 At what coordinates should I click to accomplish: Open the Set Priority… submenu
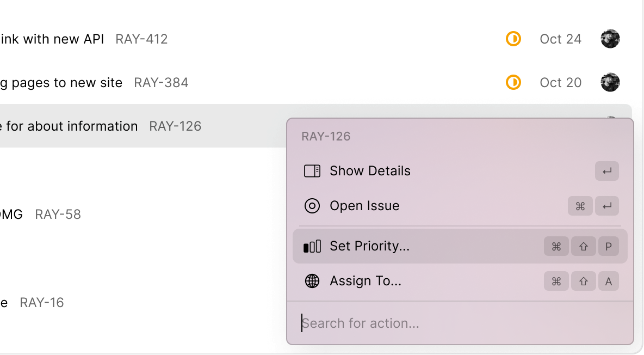point(460,246)
